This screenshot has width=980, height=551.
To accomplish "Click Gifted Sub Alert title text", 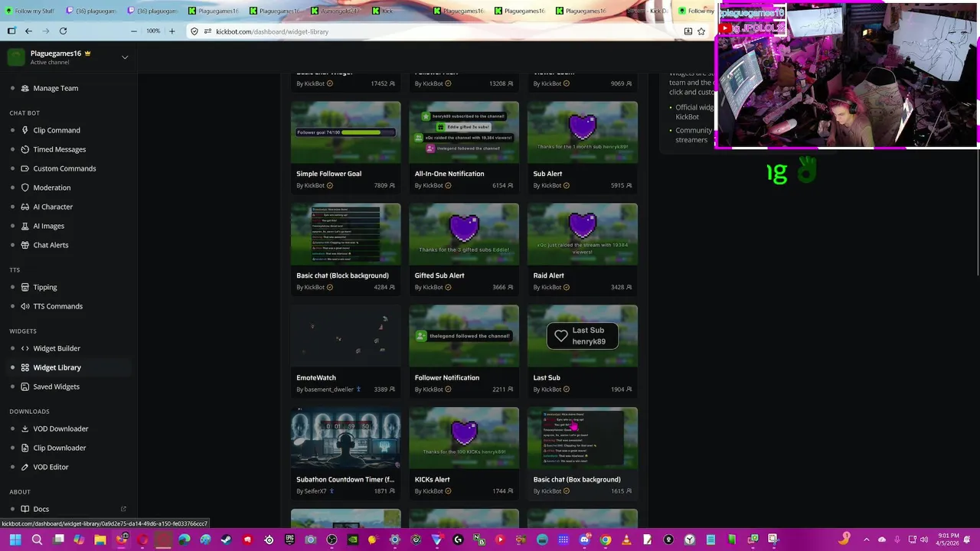I will pos(439,275).
